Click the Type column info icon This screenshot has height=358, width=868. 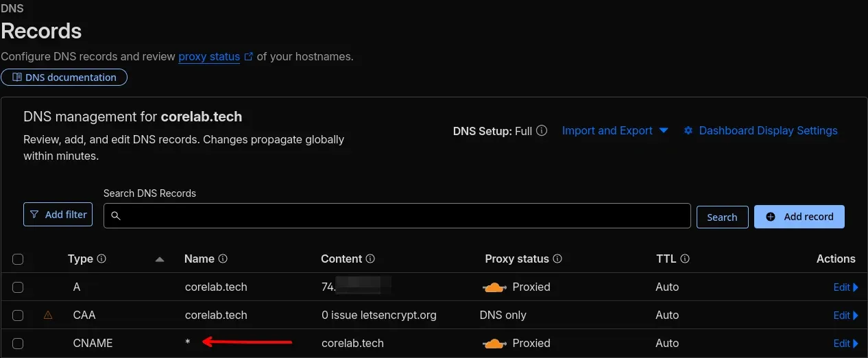click(101, 259)
